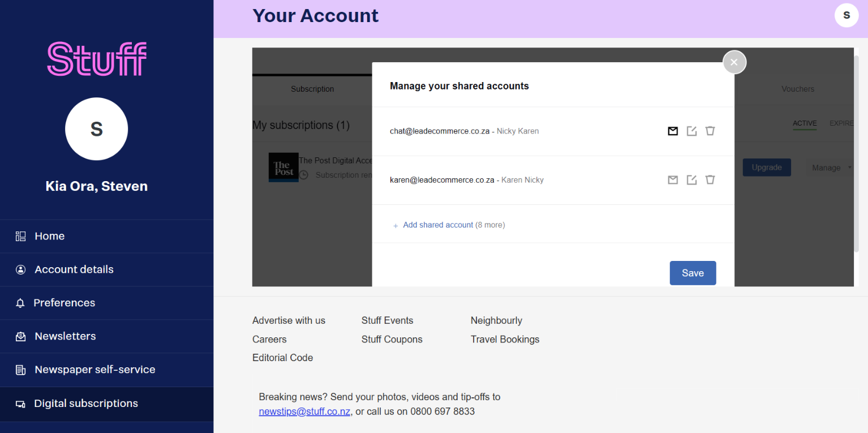Save the shared accounts changes
The image size is (868, 433).
point(693,273)
